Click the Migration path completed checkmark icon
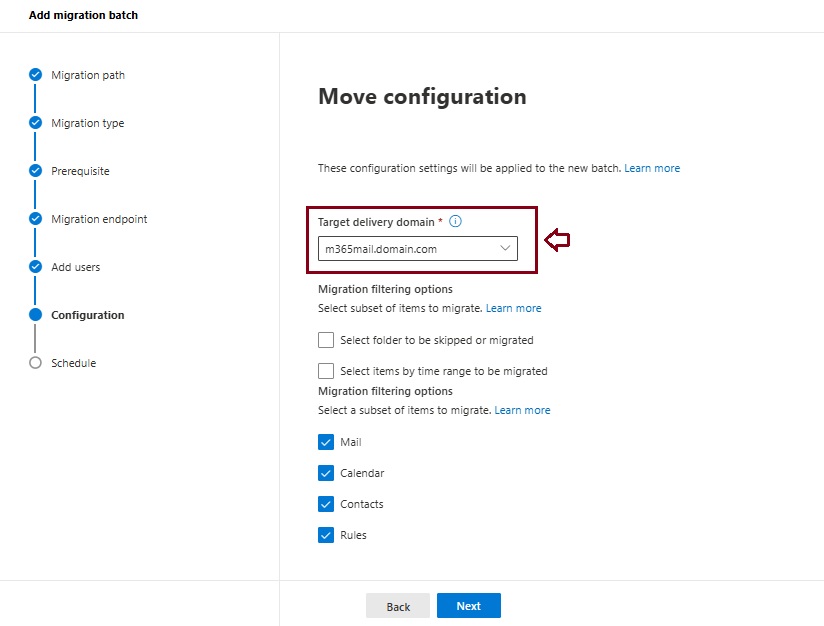The image size is (824, 626). 35,75
